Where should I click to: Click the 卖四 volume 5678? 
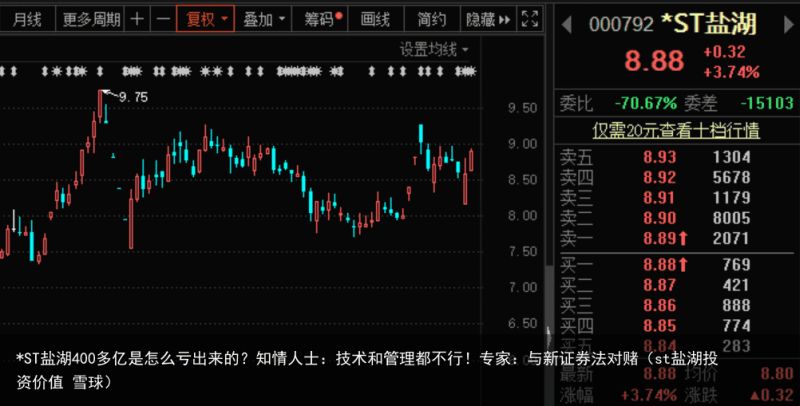731,177
